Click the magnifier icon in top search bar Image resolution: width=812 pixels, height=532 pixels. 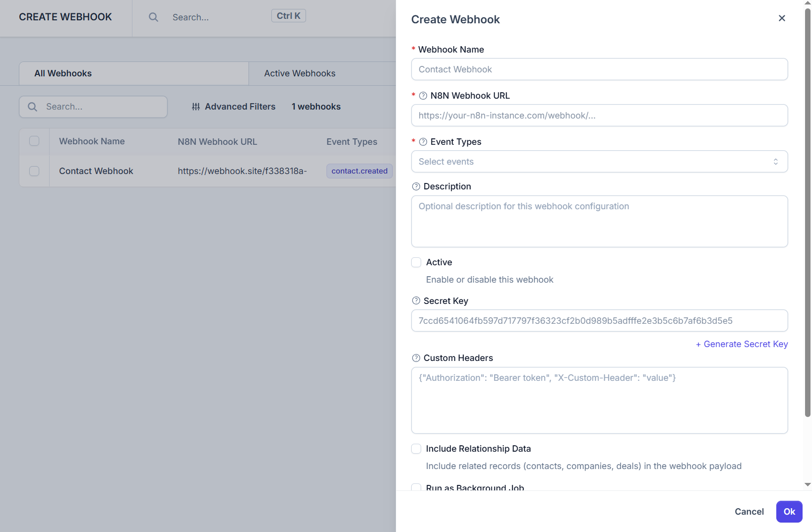pyautogui.click(x=154, y=17)
